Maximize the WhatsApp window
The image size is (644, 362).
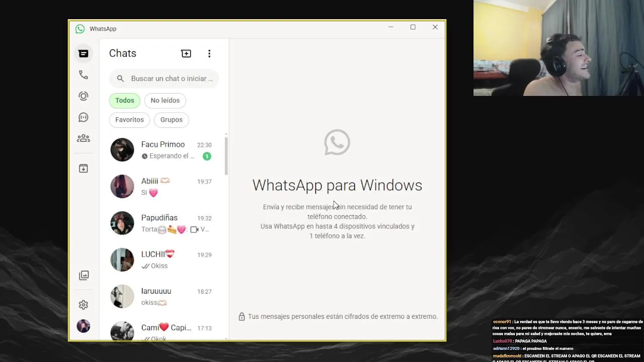pyautogui.click(x=413, y=27)
